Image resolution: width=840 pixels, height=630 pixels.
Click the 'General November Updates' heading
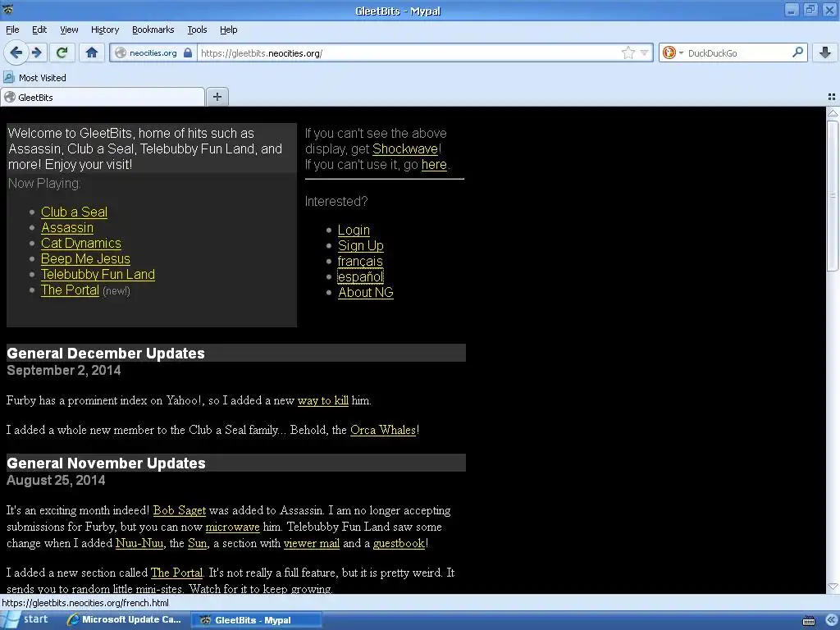pyautogui.click(x=106, y=463)
